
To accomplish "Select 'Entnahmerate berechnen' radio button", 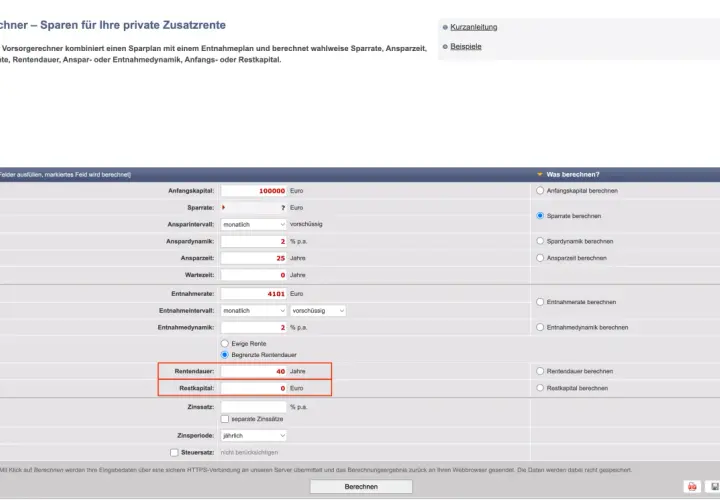I will coord(540,302).
